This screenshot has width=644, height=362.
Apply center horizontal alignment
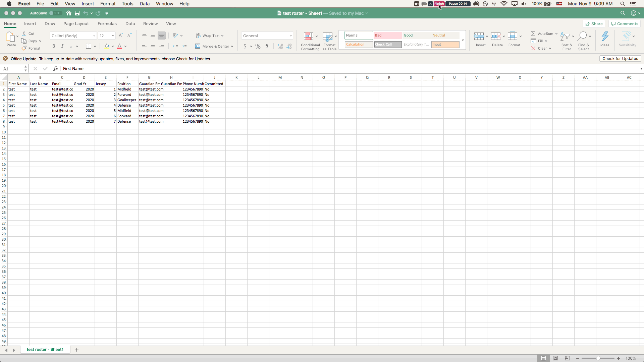tap(153, 46)
